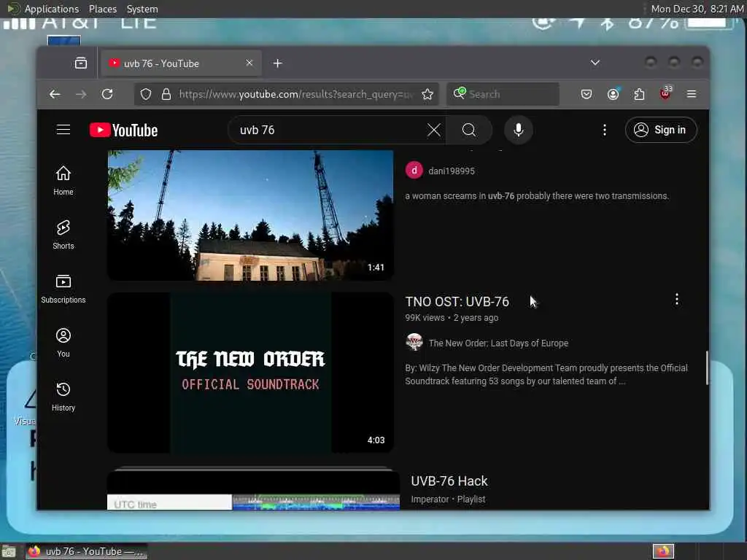Open the radio tower video thumbnail

point(251,215)
